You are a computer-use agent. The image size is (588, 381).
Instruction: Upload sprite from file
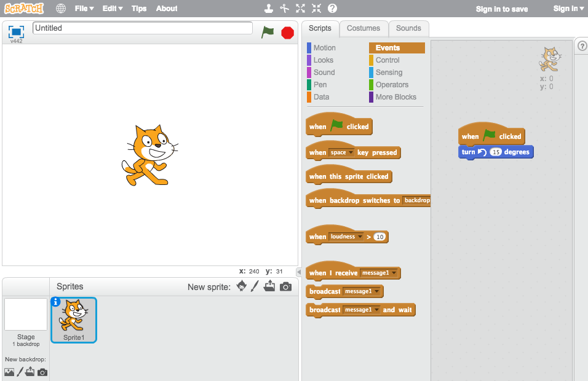pos(269,286)
